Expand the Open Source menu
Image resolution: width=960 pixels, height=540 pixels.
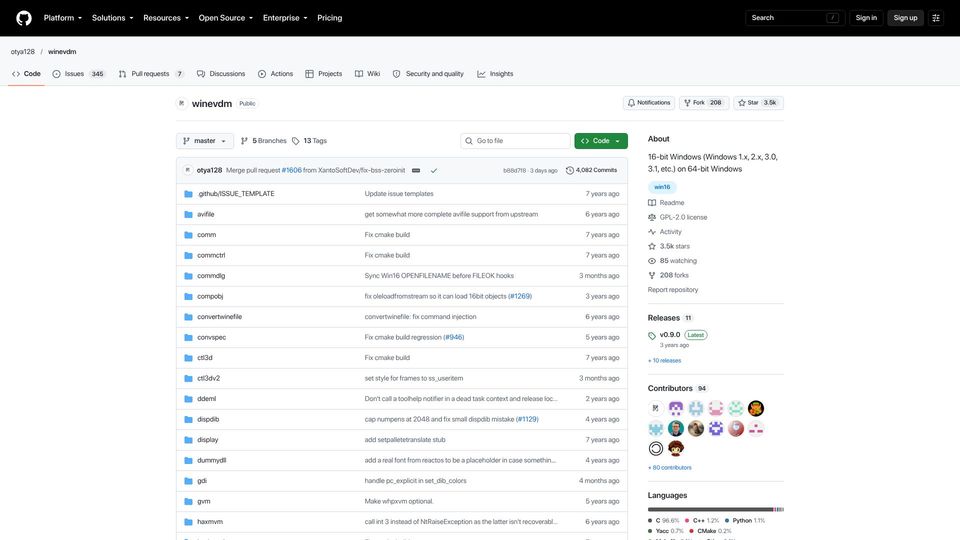coord(225,18)
